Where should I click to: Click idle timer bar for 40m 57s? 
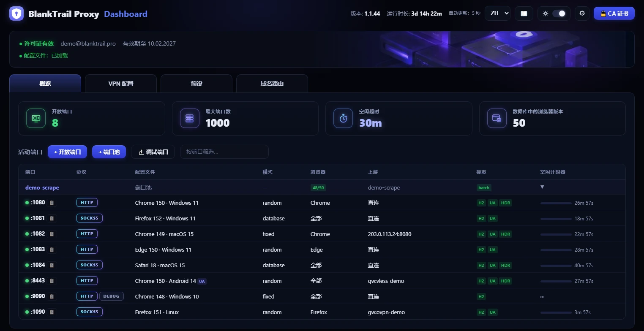556,266
